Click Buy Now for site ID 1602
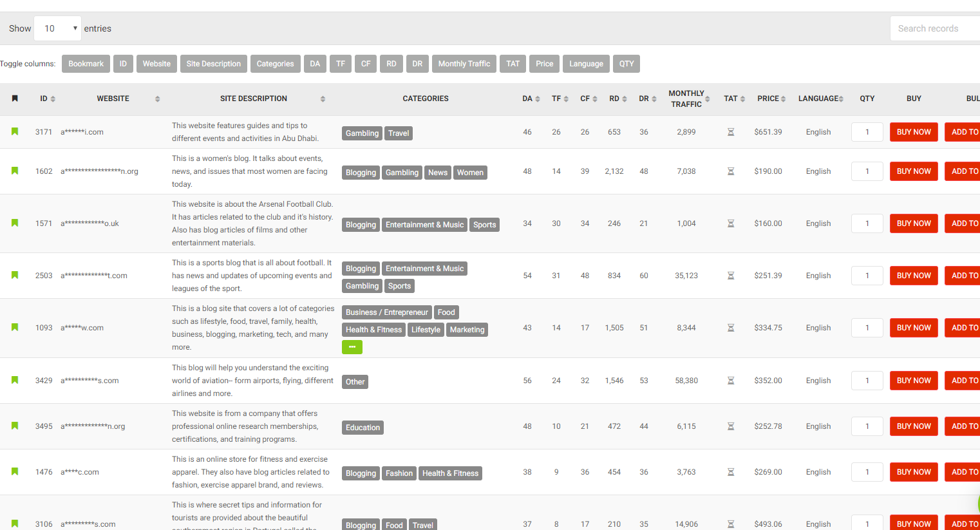Viewport: 980px width, 530px height. 914,171
